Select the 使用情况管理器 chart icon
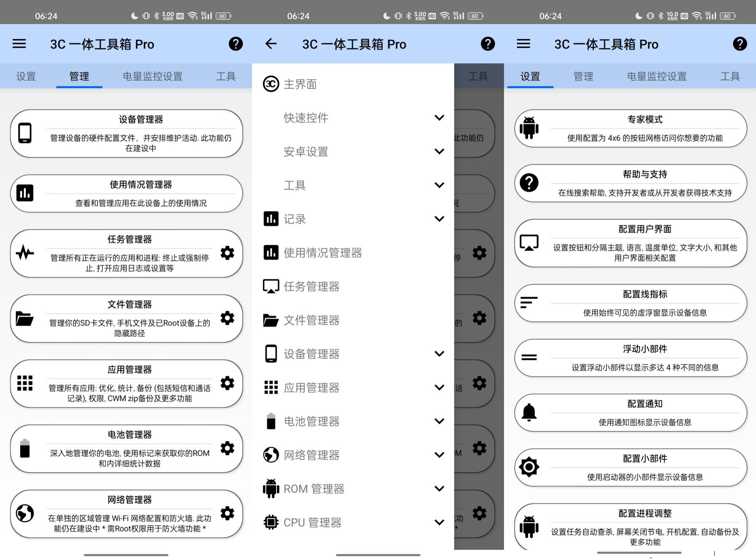 coord(25,193)
